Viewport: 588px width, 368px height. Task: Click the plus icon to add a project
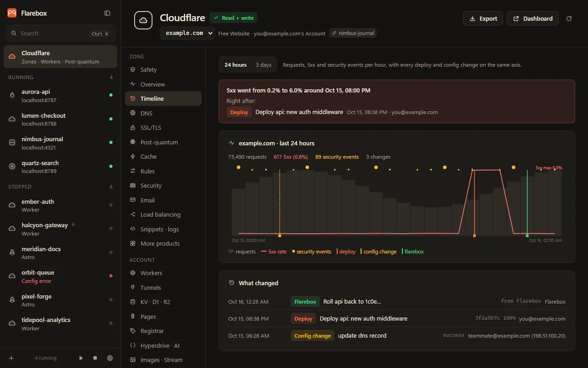coord(11,358)
